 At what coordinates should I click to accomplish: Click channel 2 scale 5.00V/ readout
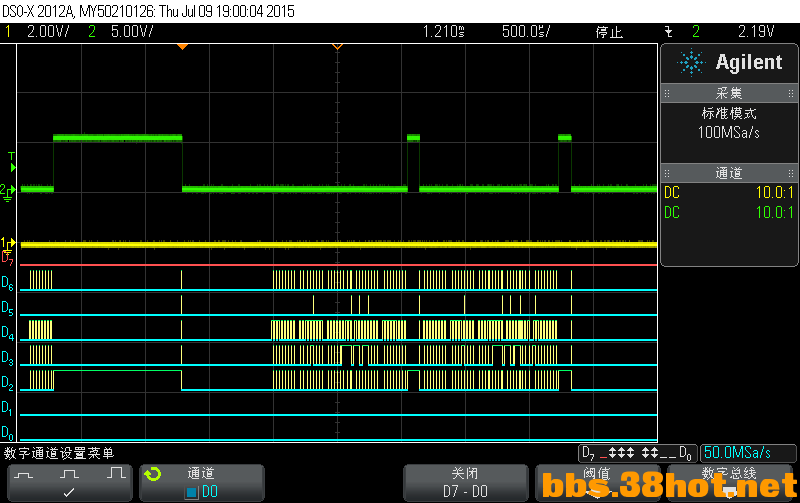(x=132, y=32)
